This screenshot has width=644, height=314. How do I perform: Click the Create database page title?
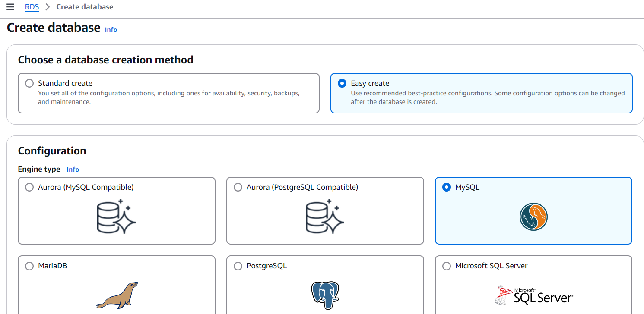coord(54,28)
